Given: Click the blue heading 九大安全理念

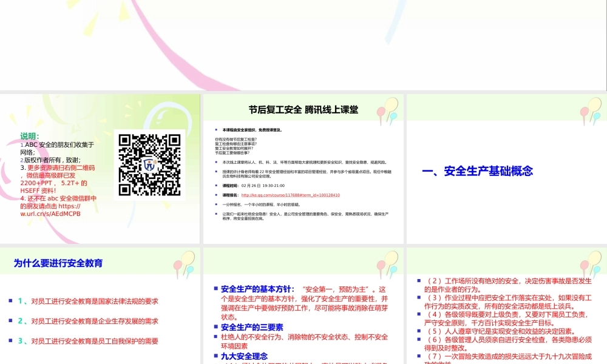Looking at the screenshot, I should tap(244, 356).
